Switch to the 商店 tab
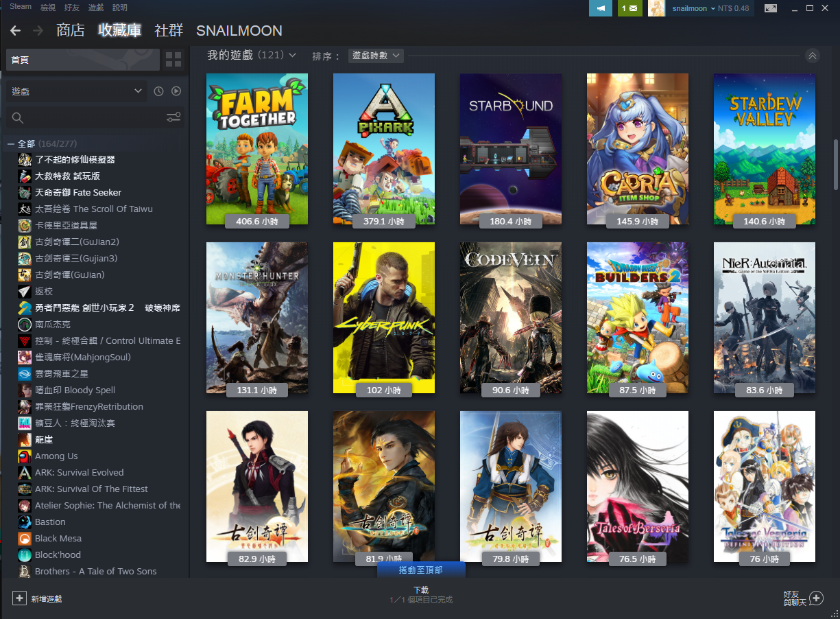Screen dimensions: 840x619 (71, 30)
